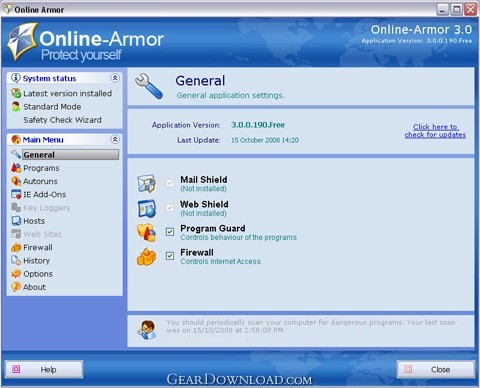Click the Hosts monitor icon
This screenshot has height=388, width=480.
click(16, 221)
